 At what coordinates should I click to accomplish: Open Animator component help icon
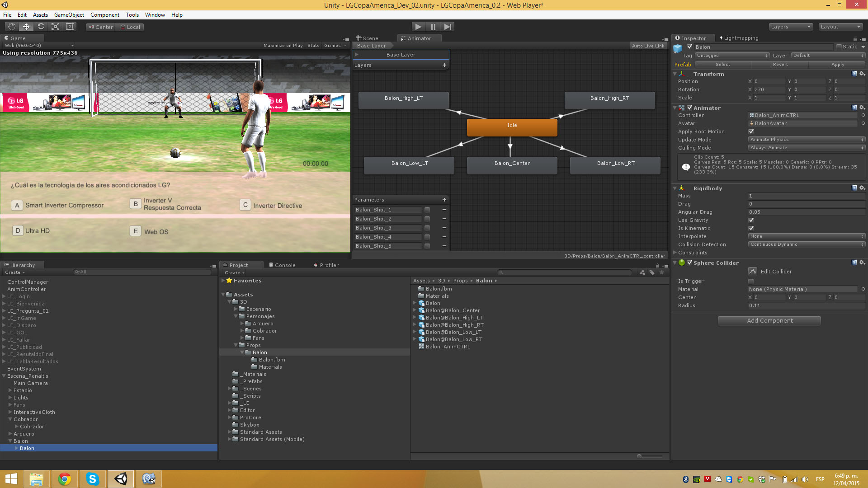coord(854,108)
